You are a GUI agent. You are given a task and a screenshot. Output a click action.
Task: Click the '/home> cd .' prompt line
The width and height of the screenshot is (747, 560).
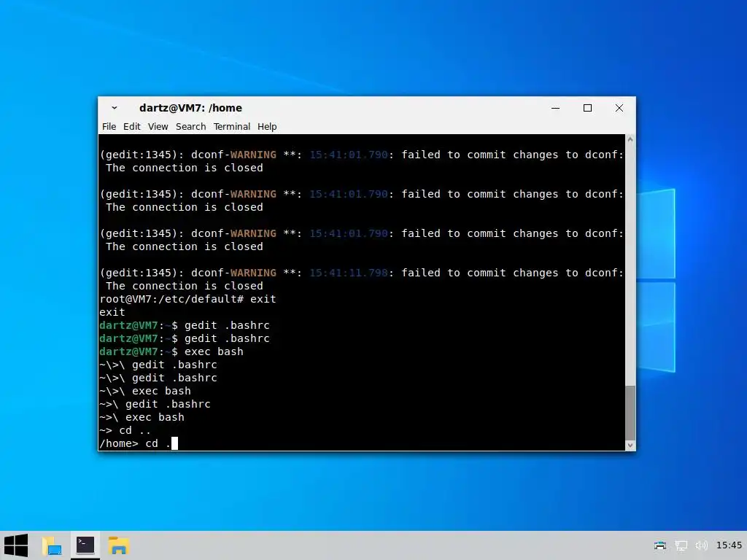[x=139, y=443]
